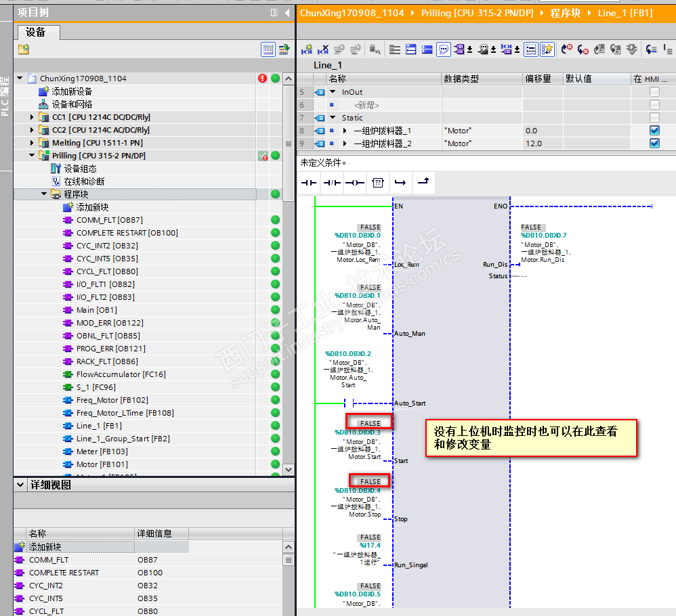Collapse the project tree with arrow icon
The height and width of the screenshot is (616, 676).
click(x=287, y=12)
